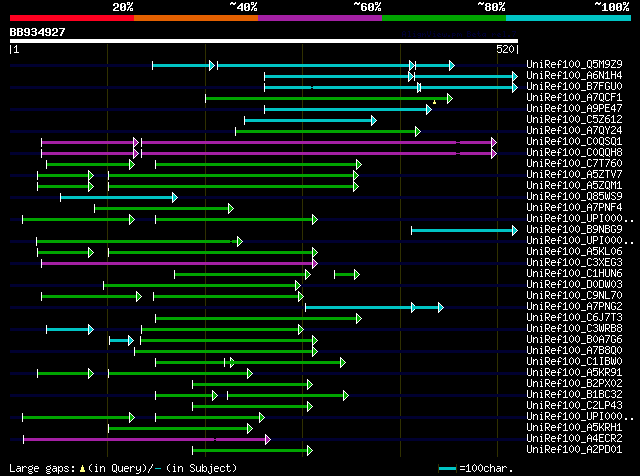Click the purple ~60% identity legend segment
The image size is (640, 476).
click(x=320, y=18)
